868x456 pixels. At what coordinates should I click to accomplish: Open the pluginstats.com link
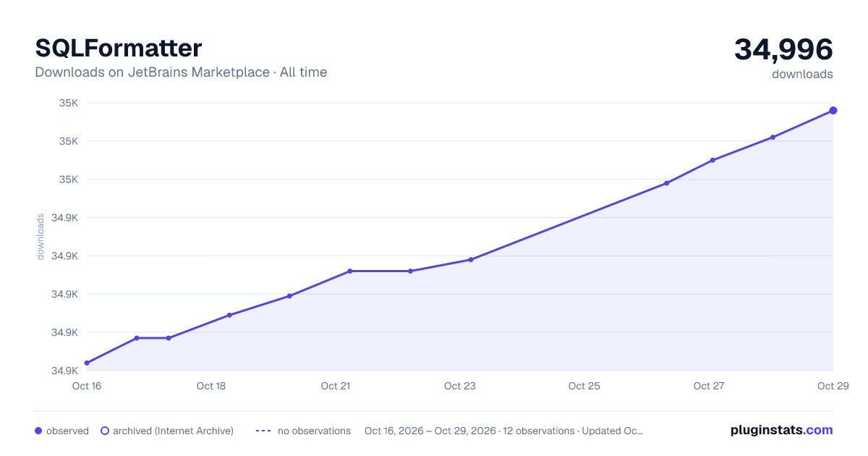(781, 430)
